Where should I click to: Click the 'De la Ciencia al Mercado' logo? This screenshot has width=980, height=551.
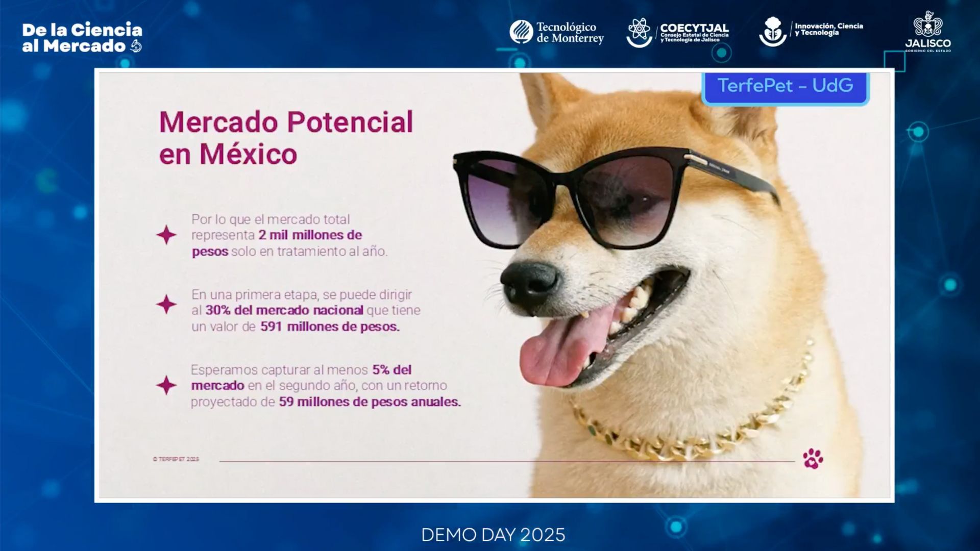click(x=82, y=38)
